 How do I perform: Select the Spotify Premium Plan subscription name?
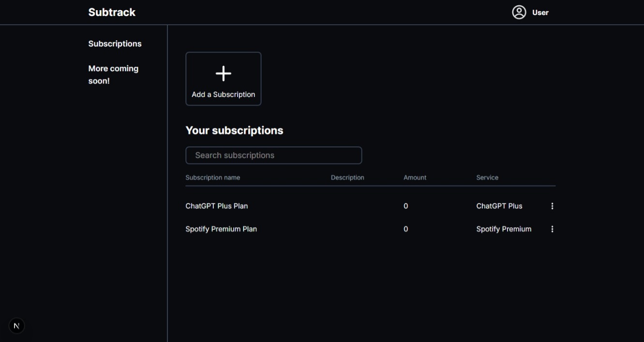[221, 229]
